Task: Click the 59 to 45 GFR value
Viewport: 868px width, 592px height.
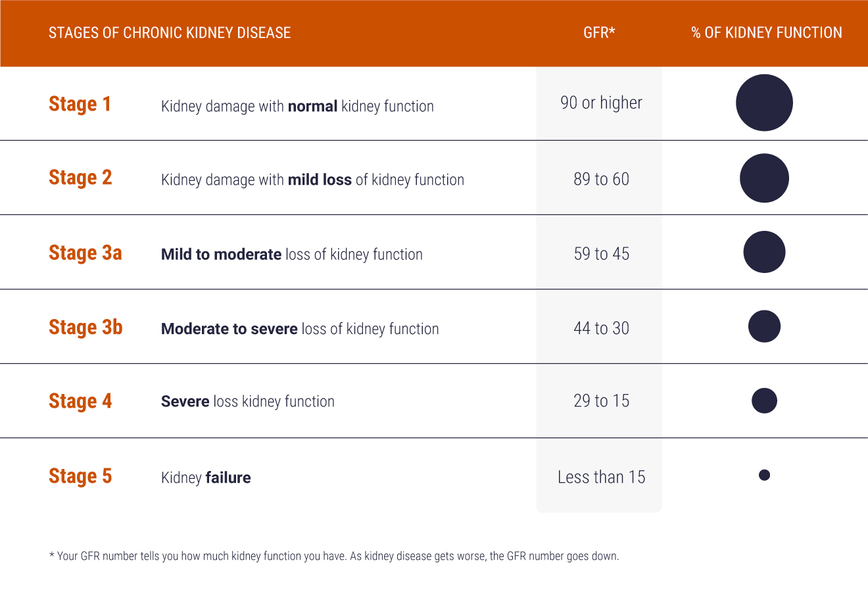Action: click(x=601, y=253)
